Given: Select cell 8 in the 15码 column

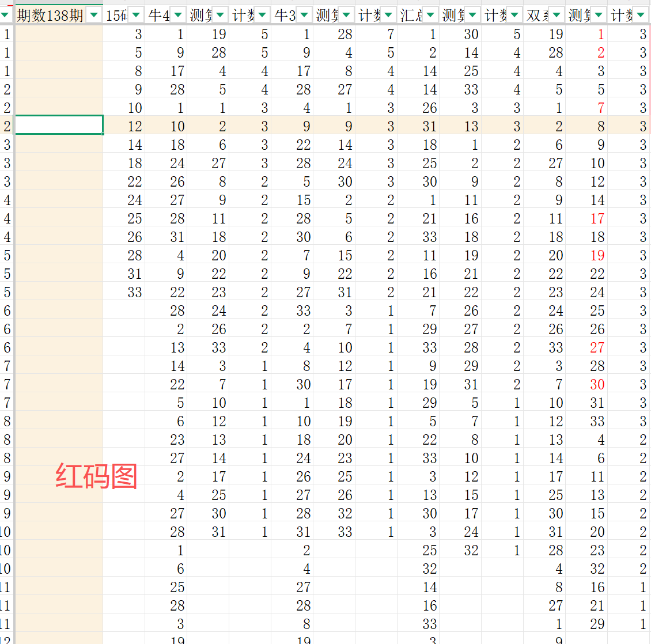Looking at the screenshot, I should click(124, 71).
